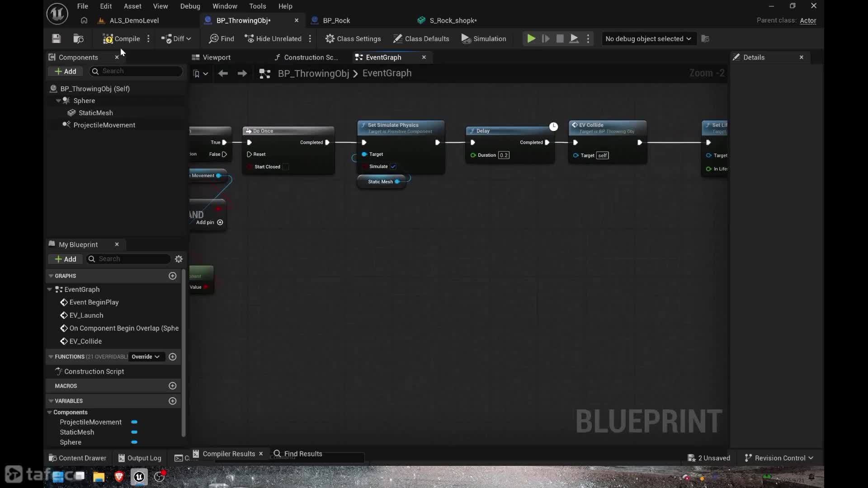
Task: Open the debug object selector dropdown
Action: point(648,39)
